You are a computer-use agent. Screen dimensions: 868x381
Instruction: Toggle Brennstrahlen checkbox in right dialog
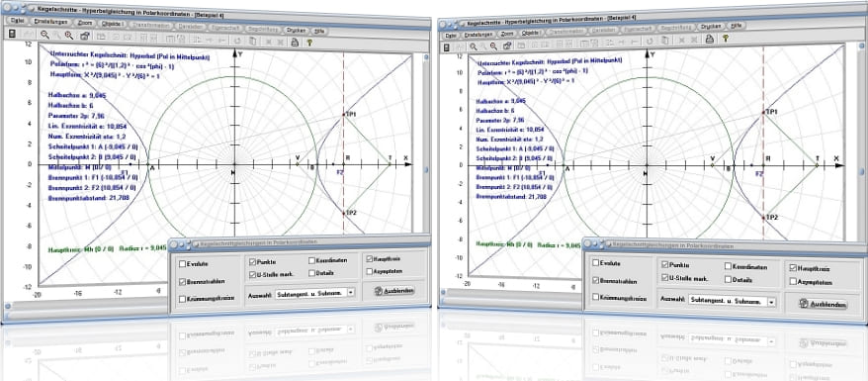595,280
